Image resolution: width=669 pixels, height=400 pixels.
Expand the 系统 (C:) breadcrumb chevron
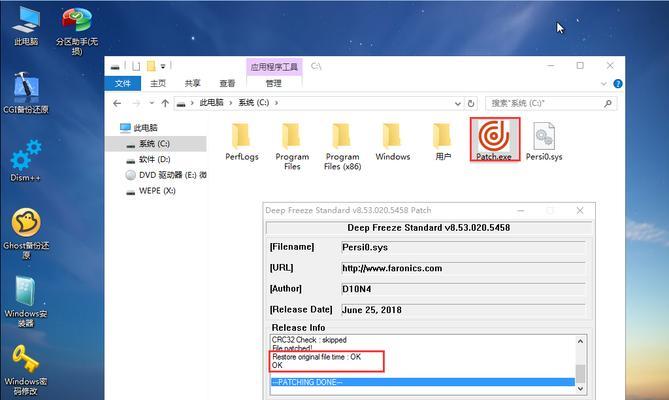pyautogui.click(x=276, y=103)
